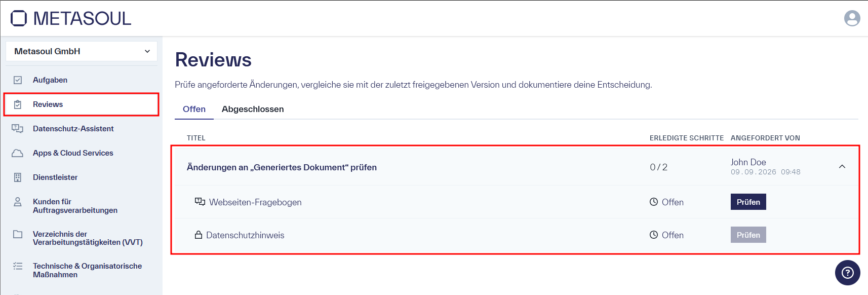Switch to the Offen tab
This screenshot has width=868, height=295.
(194, 109)
